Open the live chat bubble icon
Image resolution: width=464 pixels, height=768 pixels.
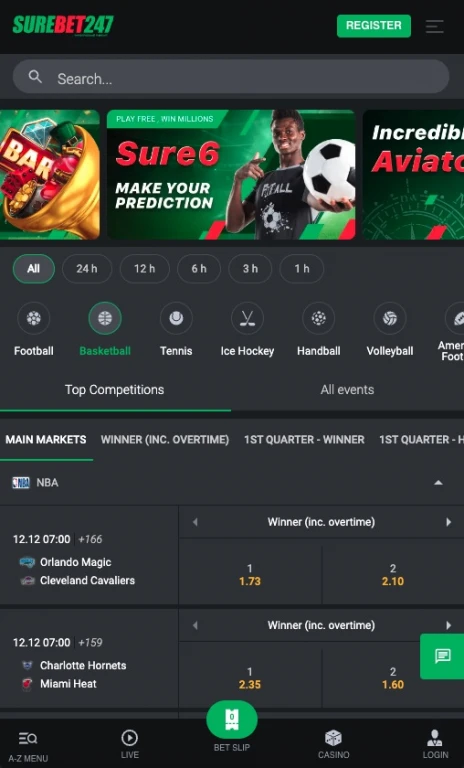tap(442, 656)
